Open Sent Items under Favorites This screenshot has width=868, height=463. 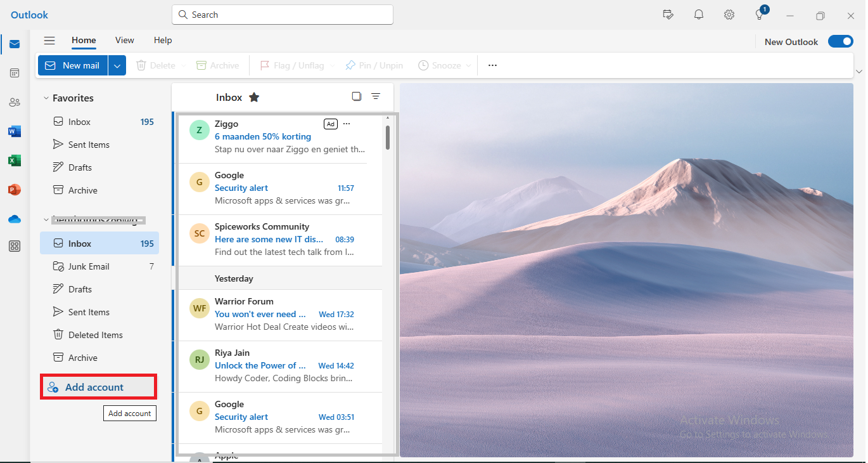(99, 145)
